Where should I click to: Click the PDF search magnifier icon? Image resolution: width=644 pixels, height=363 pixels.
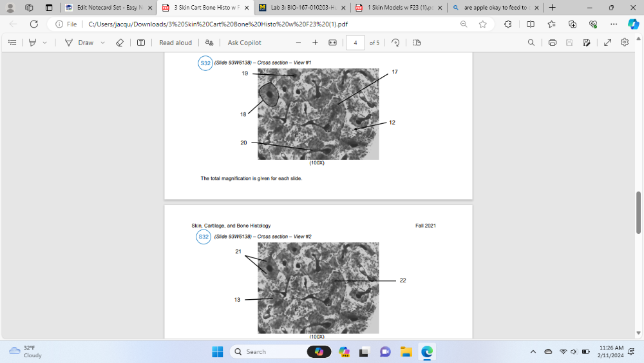click(x=531, y=43)
